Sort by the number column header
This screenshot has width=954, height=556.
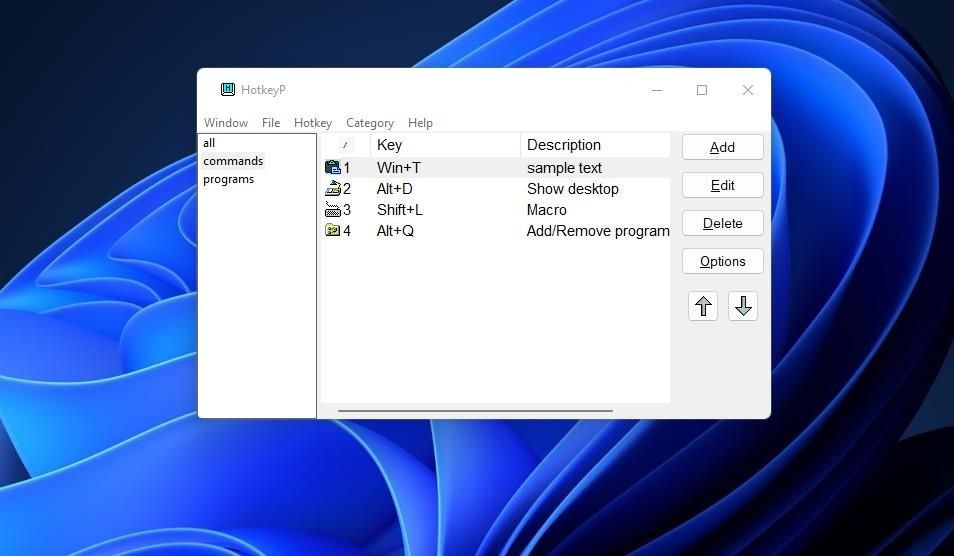345,145
